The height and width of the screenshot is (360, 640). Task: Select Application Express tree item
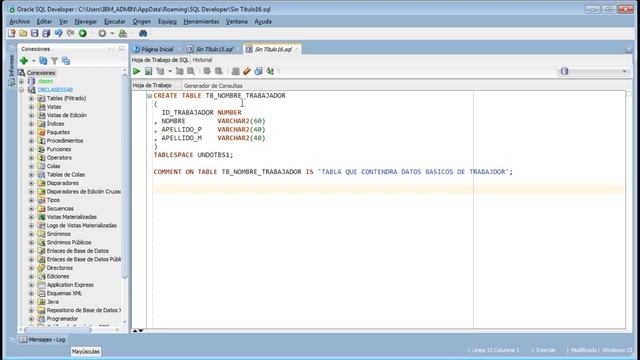click(70, 285)
